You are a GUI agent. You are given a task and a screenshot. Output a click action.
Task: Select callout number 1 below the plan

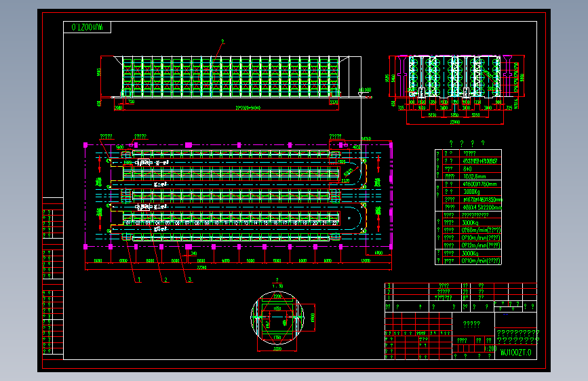pos(139,279)
